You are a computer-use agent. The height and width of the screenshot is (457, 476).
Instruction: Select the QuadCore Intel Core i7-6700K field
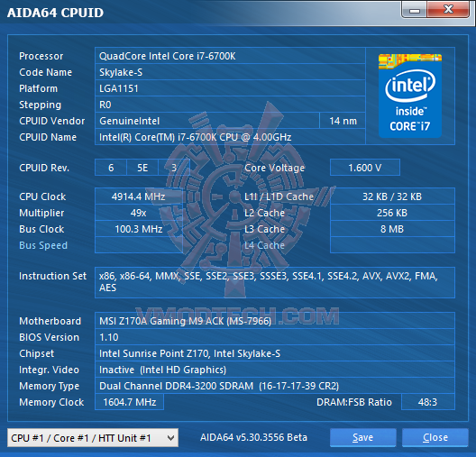(x=230, y=56)
